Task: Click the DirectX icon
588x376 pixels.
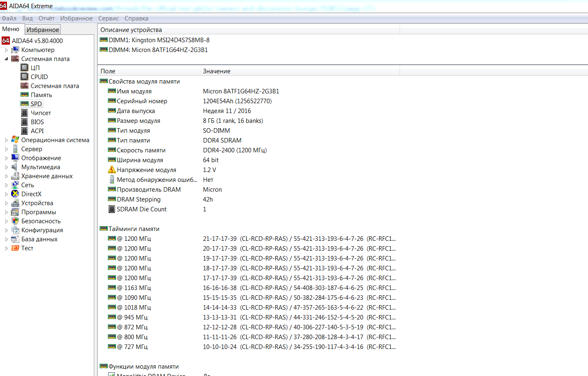Action: pos(15,194)
